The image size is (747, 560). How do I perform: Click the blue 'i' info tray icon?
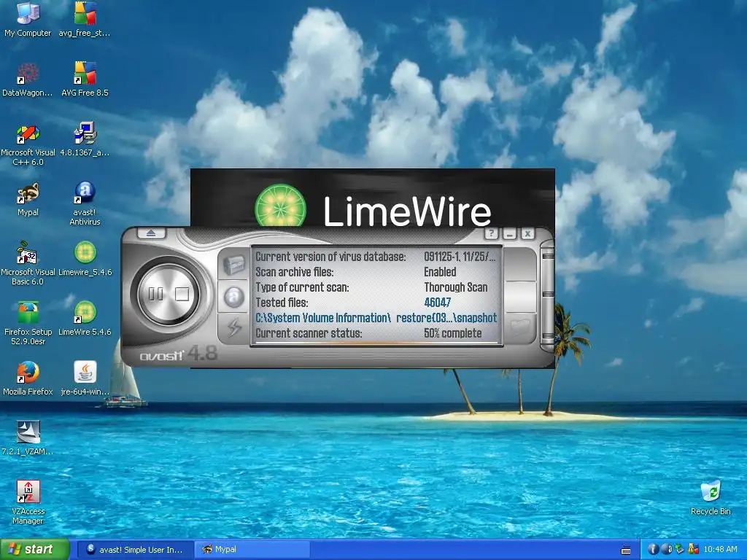[x=654, y=550]
